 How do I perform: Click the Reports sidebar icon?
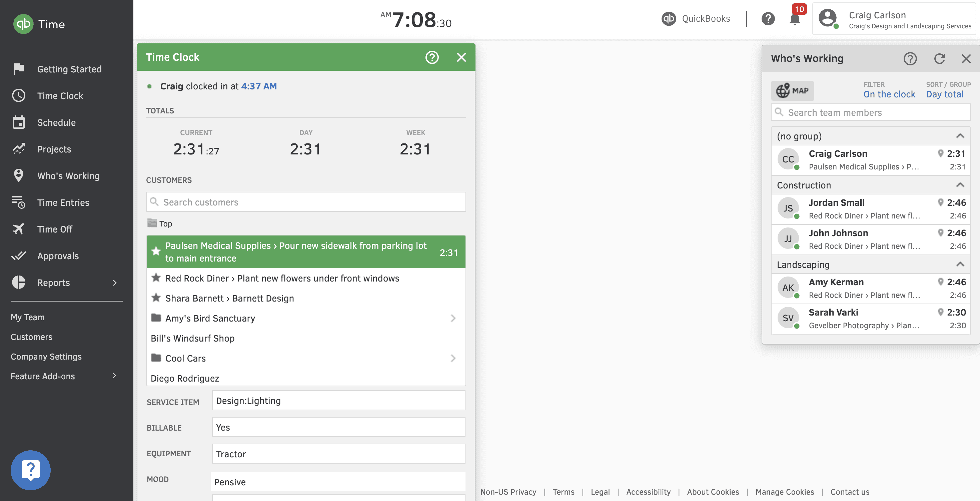(x=19, y=281)
